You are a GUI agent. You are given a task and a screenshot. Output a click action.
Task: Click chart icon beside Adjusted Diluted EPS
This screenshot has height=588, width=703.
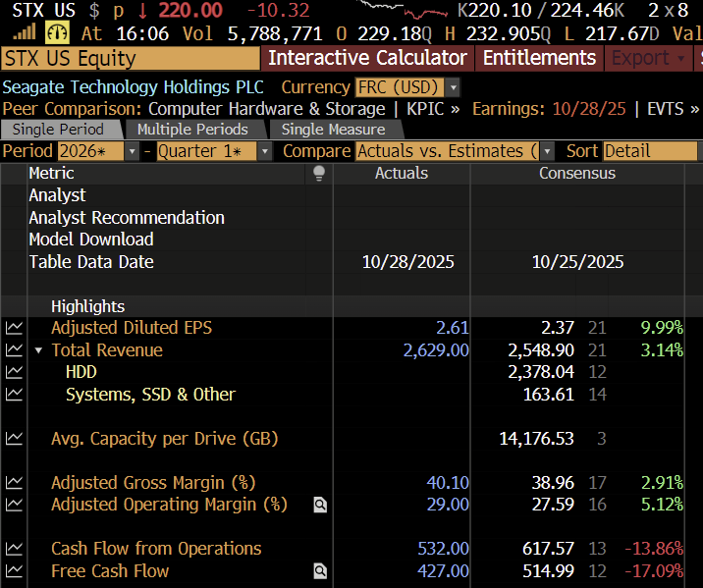point(14,328)
